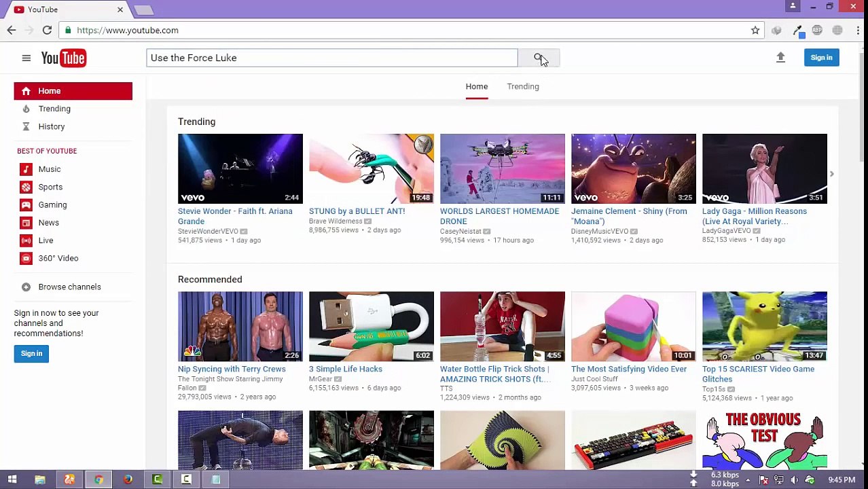
Task: Click CaseyNeistat channel name
Action: click(460, 231)
